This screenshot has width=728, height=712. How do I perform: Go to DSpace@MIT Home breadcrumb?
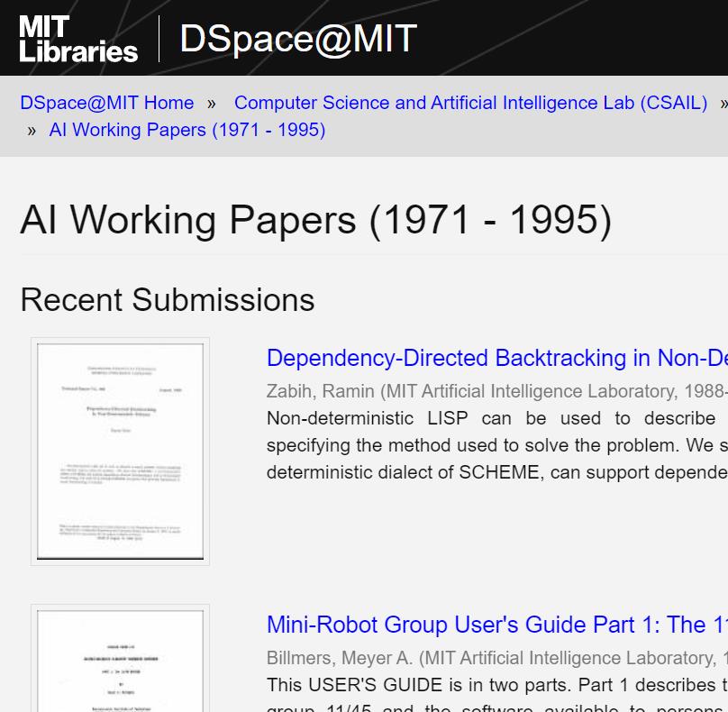(106, 103)
